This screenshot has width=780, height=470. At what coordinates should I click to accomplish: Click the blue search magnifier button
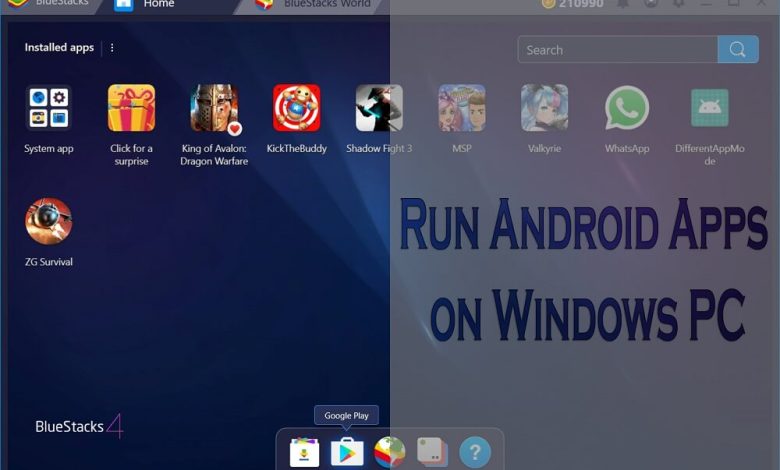738,49
